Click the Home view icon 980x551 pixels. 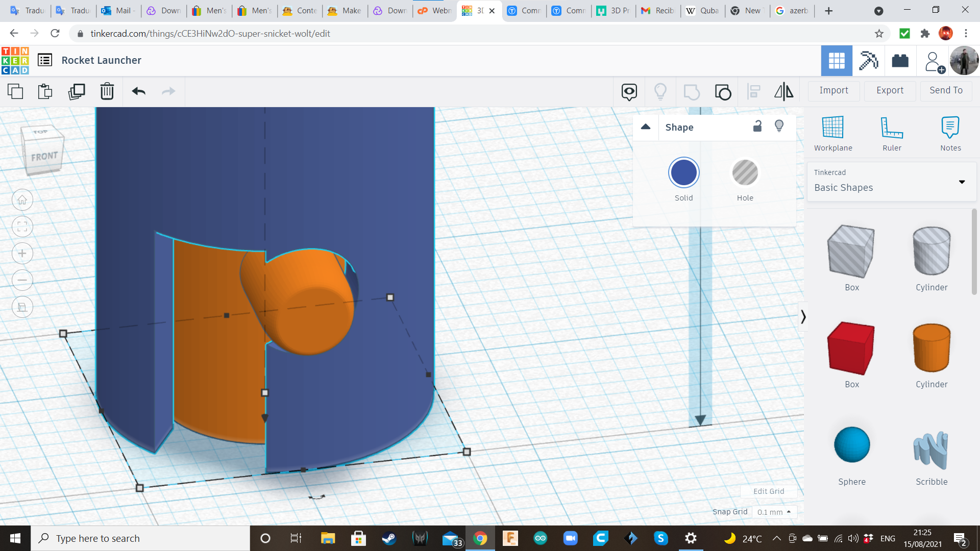(x=22, y=200)
